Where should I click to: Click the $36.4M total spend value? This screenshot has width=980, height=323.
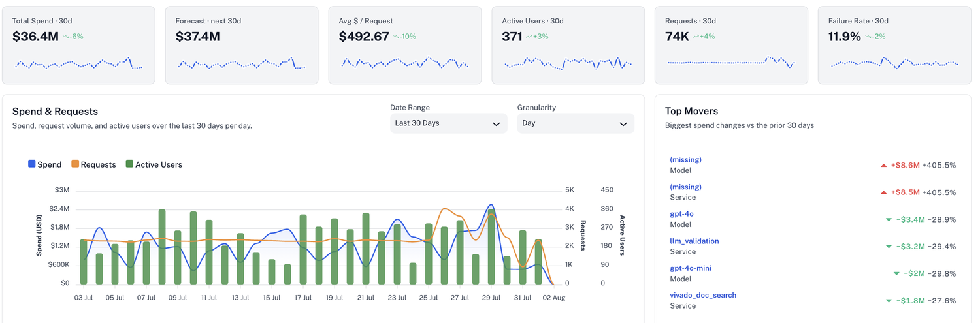pyautogui.click(x=35, y=37)
